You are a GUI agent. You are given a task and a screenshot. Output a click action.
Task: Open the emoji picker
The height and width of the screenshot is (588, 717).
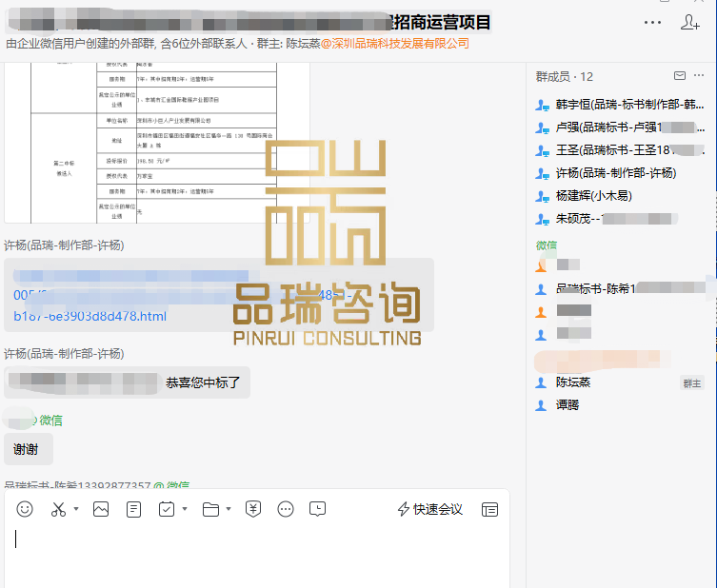(25, 509)
